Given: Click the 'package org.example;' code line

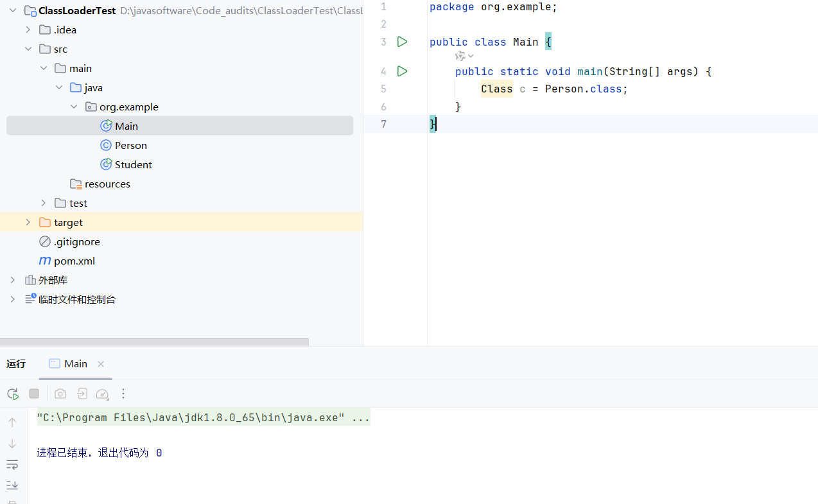Looking at the screenshot, I should pyautogui.click(x=494, y=7).
